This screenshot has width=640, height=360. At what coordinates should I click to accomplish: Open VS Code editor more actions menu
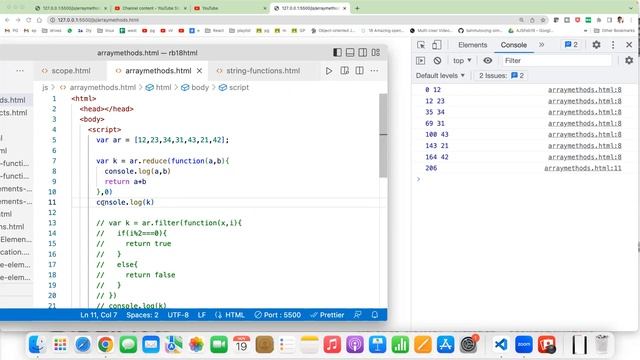pyautogui.click(x=374, y=71)
